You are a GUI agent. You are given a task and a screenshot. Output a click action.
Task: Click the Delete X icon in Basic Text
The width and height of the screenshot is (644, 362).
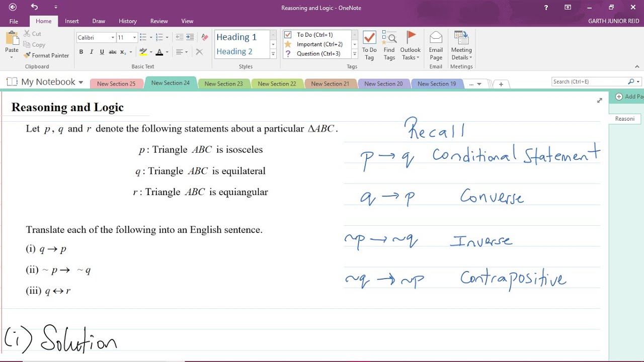point(199,52)
